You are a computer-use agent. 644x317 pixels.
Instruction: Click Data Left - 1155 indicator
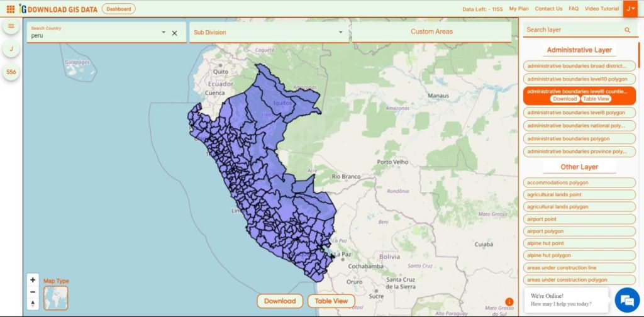[x=482, y=9]
